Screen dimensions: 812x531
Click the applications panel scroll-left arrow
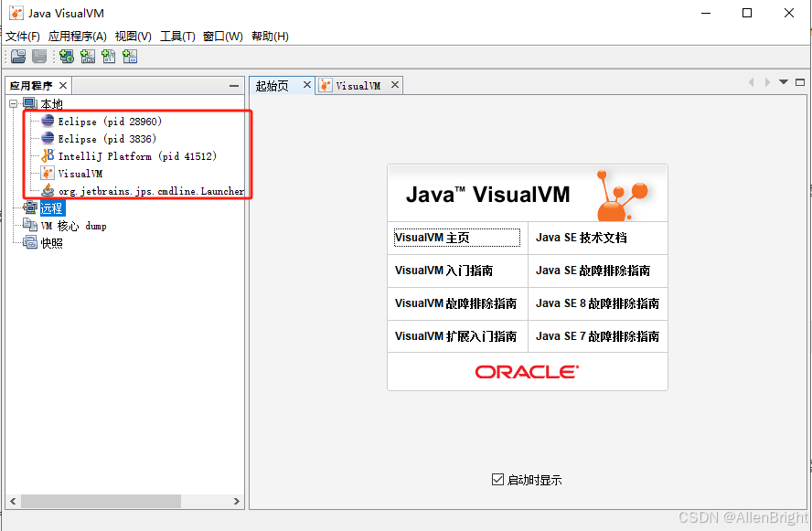(13, 501)
